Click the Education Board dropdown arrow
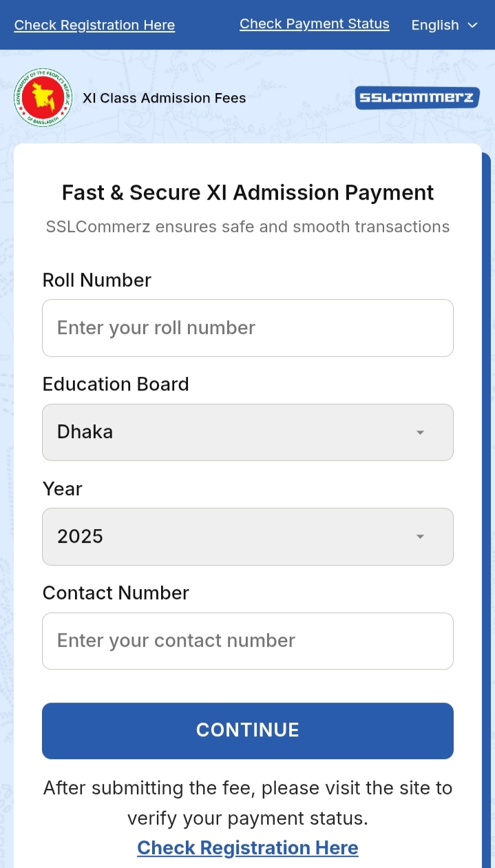Image resolution: width=495 pixels, height=868 pixels. point(420,433)
